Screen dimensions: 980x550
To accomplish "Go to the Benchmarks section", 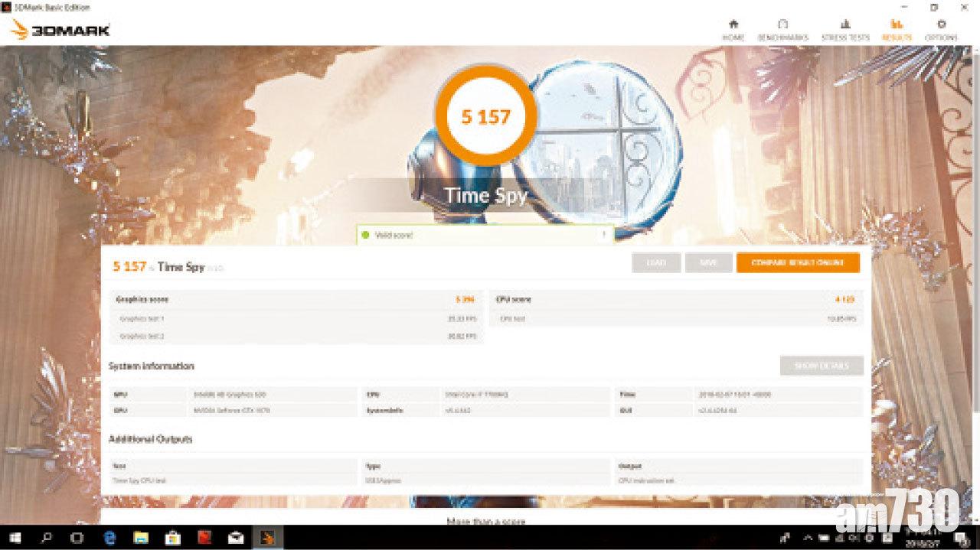I will pyautogui.click(x=782, y=30).
